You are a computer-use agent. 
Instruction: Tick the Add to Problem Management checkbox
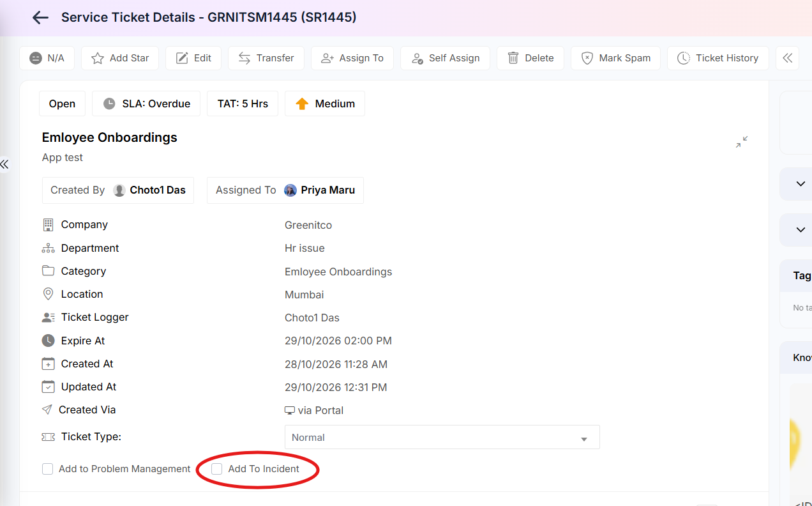48,469
